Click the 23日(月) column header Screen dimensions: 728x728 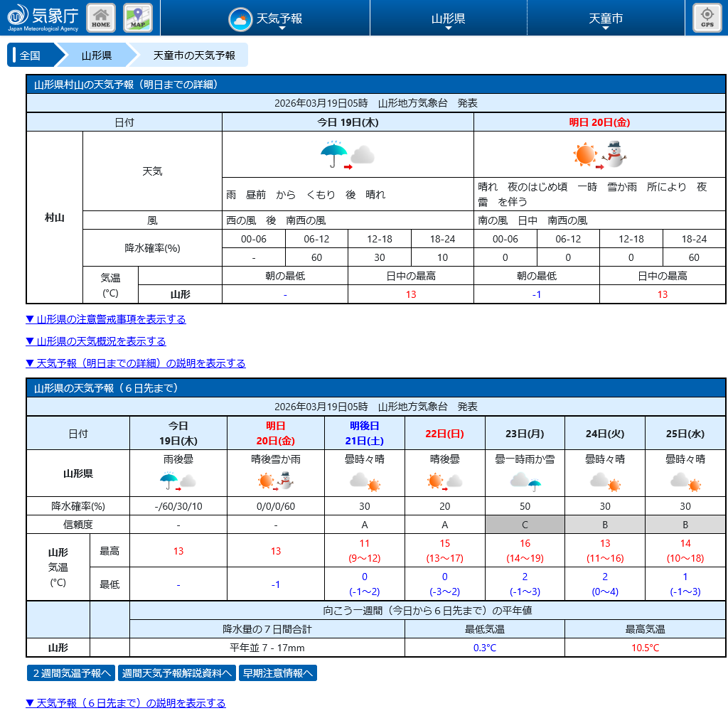point(525,433)
